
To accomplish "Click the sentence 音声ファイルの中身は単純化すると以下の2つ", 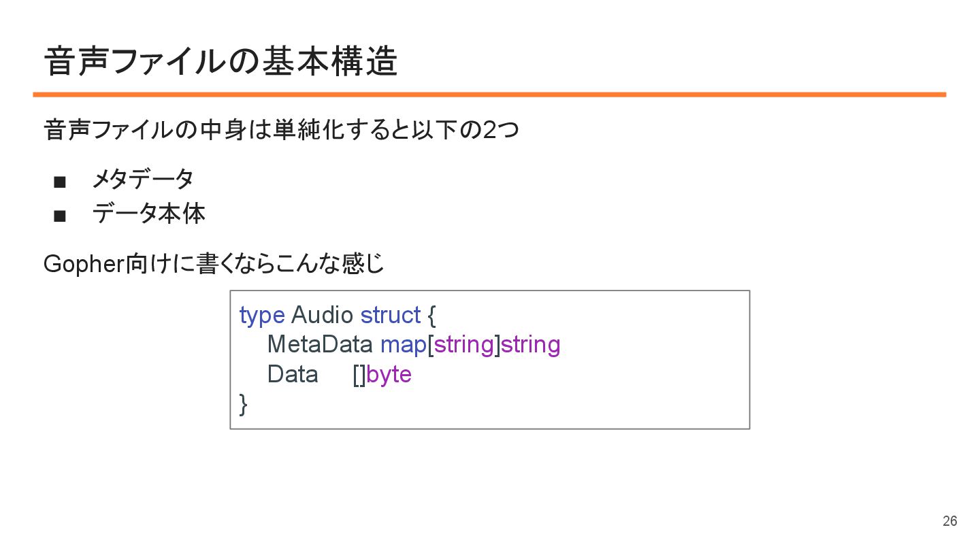I will 281,129.
